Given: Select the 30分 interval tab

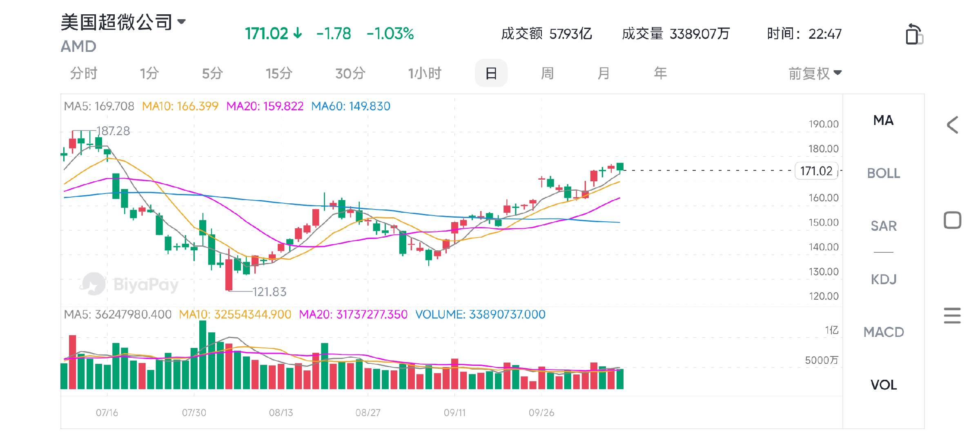Looking at the screenshot, I should 350,73.
